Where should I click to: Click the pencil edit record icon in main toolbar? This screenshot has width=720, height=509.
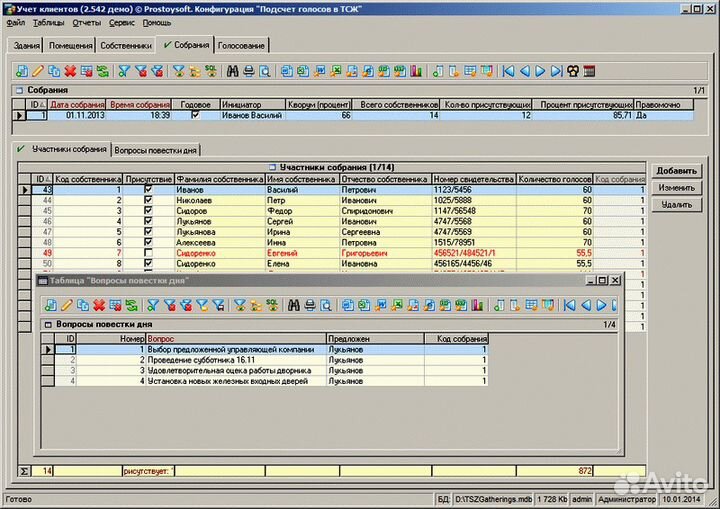click(38, 71)
